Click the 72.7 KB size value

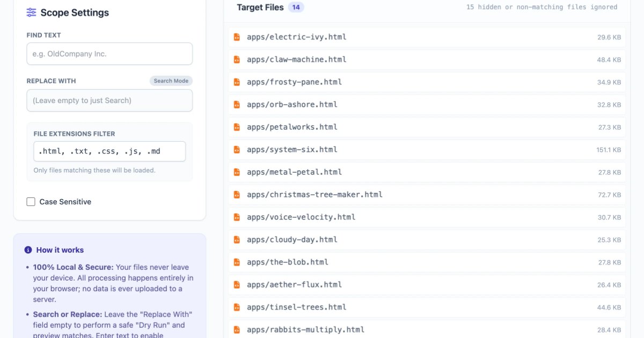click(609, 195)
